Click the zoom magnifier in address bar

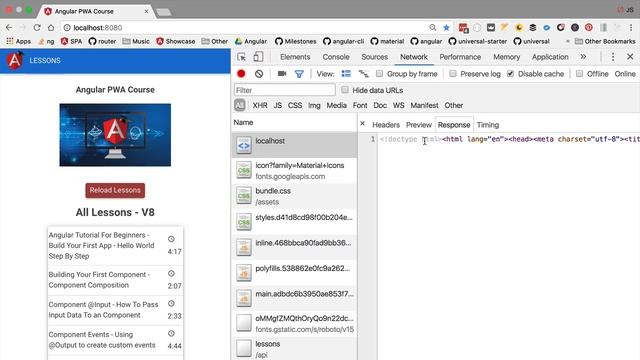pyautogui.click(x=432, y=27)
